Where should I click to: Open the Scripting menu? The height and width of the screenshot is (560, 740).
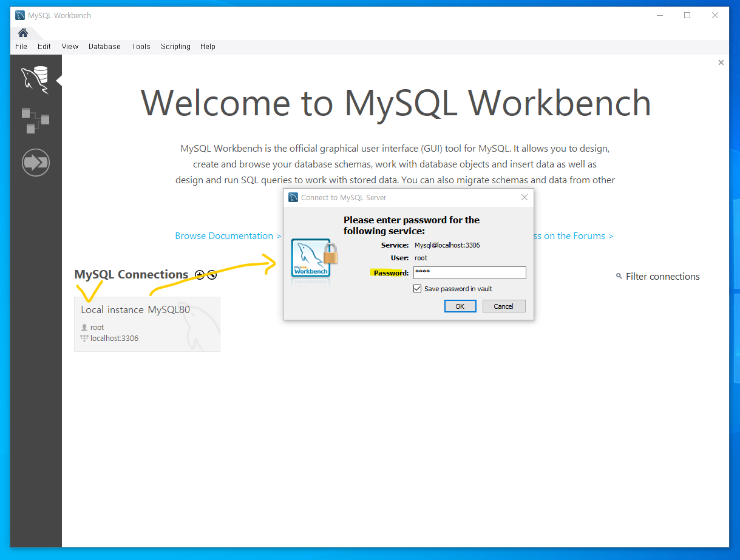175,46
